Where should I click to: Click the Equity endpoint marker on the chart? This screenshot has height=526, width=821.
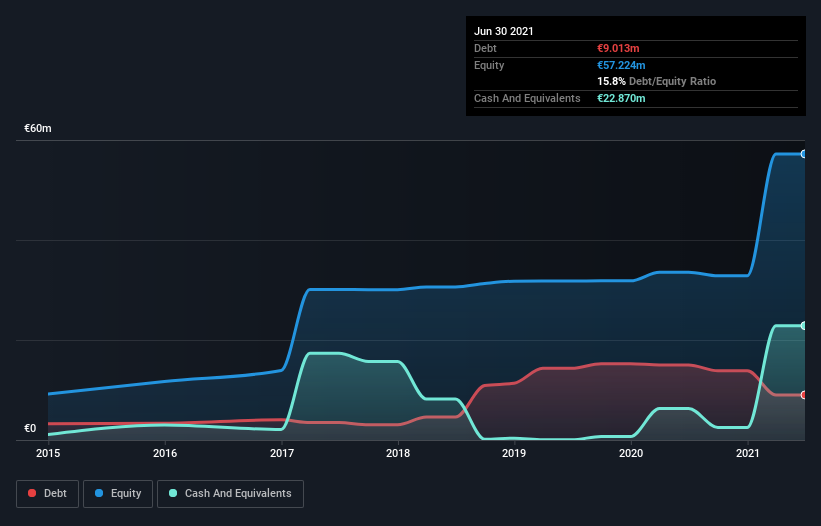(804, 154)
